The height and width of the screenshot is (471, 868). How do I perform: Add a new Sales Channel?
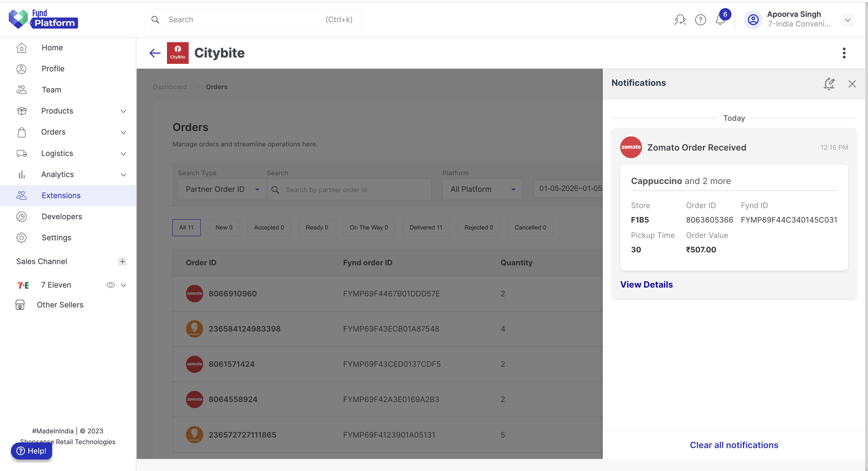(122, 261)
